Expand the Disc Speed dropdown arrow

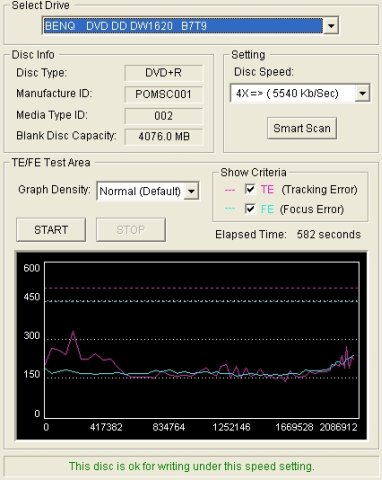pos(362,93)
